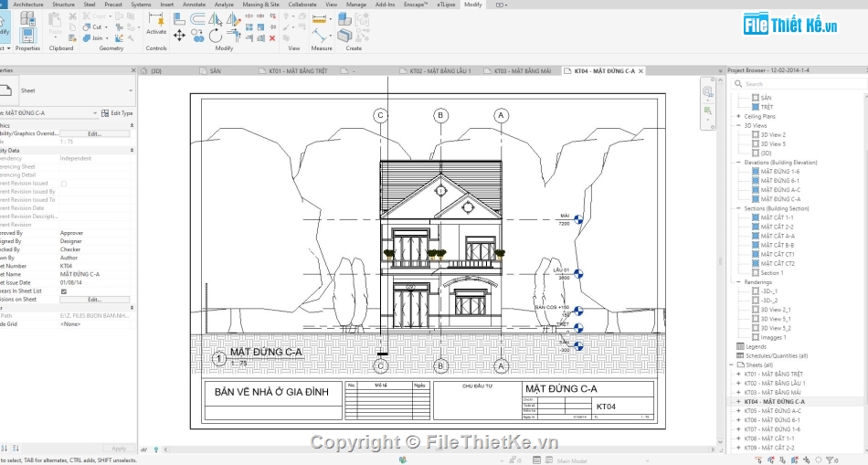868x465 pixels.
Task: Click the search magnifier in Project Browser
Action: (x=738, y=83)
